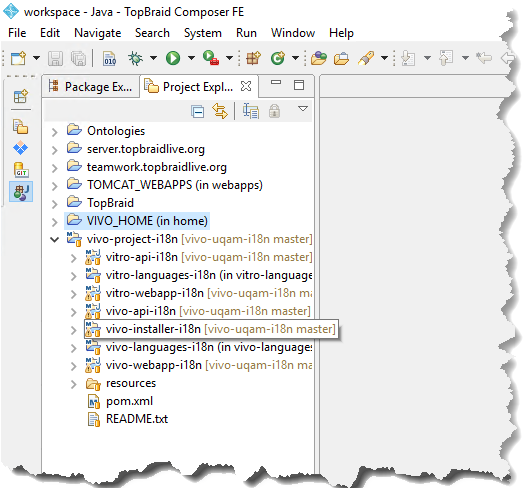Click the New Java Class icon
The image size is (527, 490).
278,58
